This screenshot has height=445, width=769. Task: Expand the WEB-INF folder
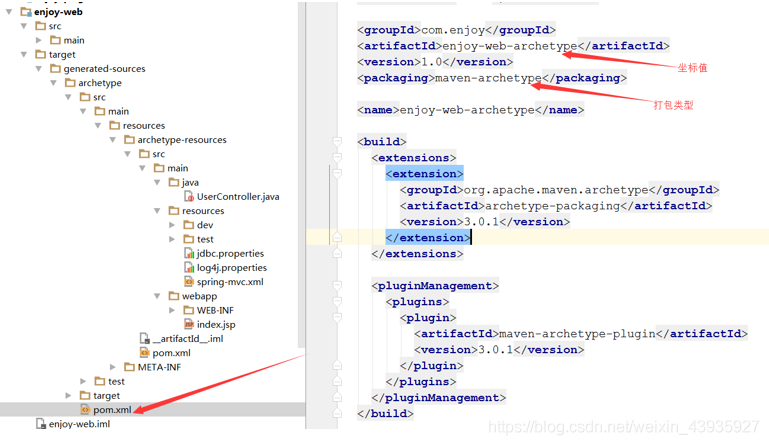pos(172,311)
